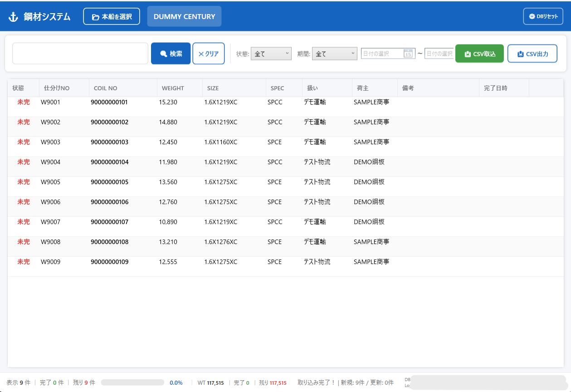Select coil number 90000000108
The image size is (571, 392).
click(x=109, y=242)
